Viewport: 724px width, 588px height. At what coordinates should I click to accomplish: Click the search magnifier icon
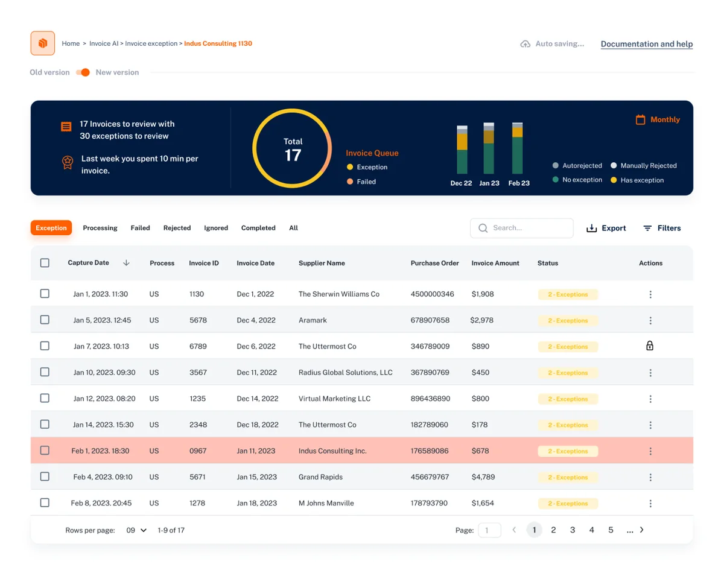pos(483,228)
